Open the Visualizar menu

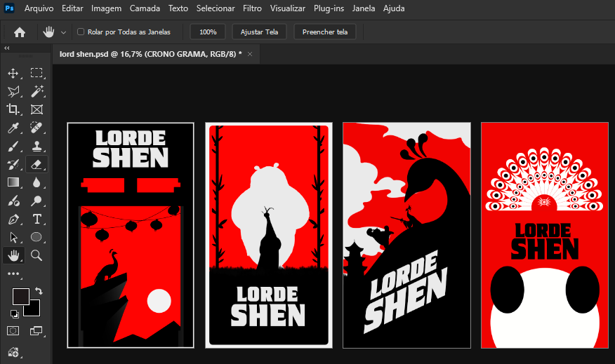coord(288,8)
